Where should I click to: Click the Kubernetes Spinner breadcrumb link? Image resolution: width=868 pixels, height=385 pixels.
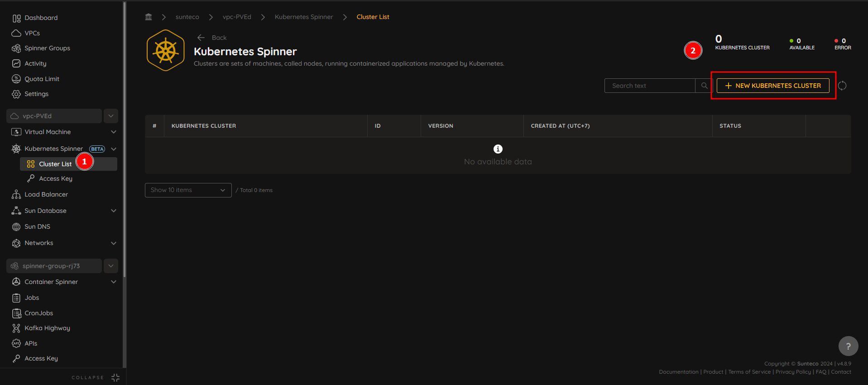click(304, 17)
